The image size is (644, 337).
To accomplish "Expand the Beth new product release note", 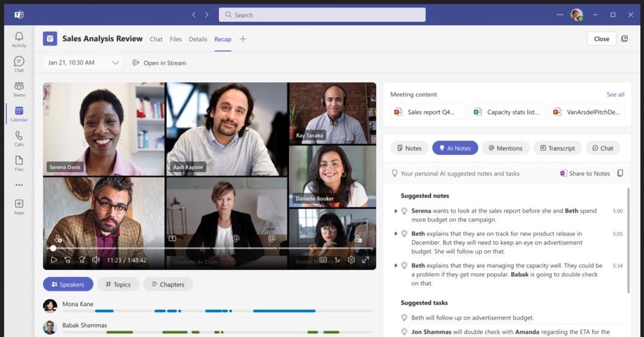I will [395, 234].
